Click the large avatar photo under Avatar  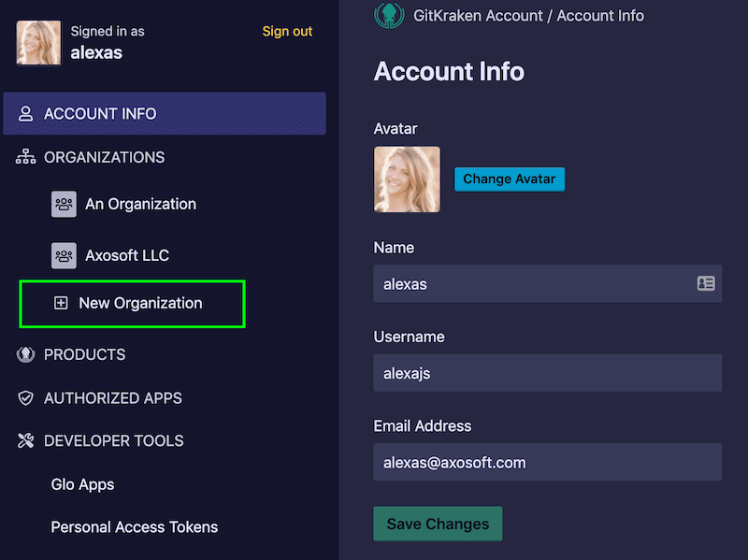click(407, 179)
